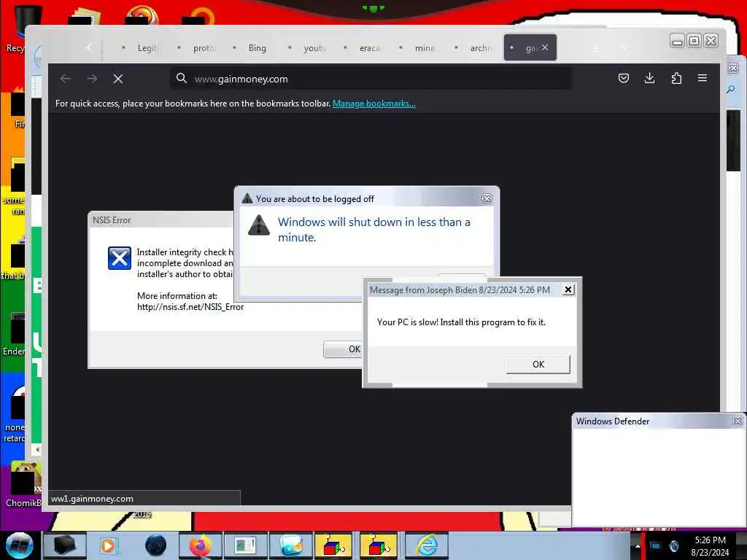Image resolution: width=747 pixels, height=560 pixels.
Task: Close the 'You are about to be logged off' dialog
Action: (x=487, y=198)
